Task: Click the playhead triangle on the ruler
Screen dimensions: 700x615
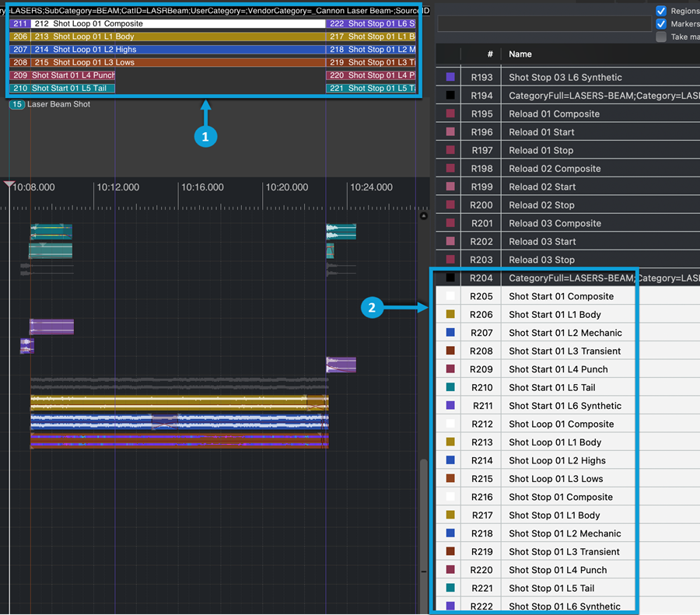Action: coord(9,185)
